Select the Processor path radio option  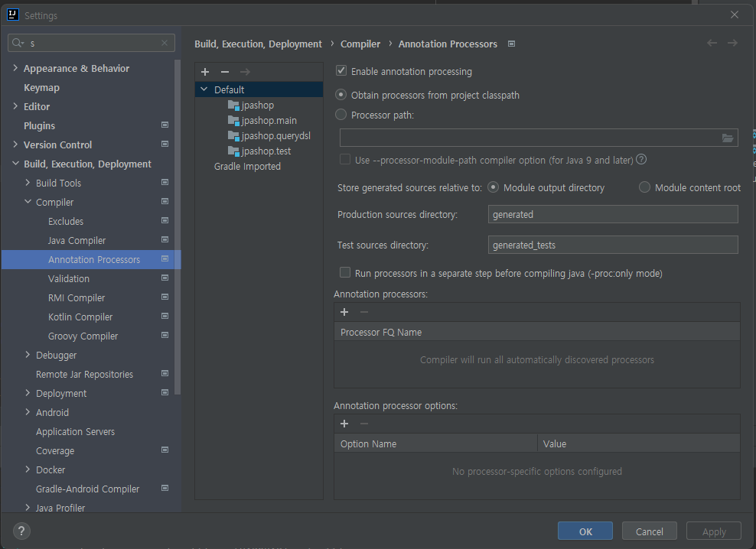[341, 115]
